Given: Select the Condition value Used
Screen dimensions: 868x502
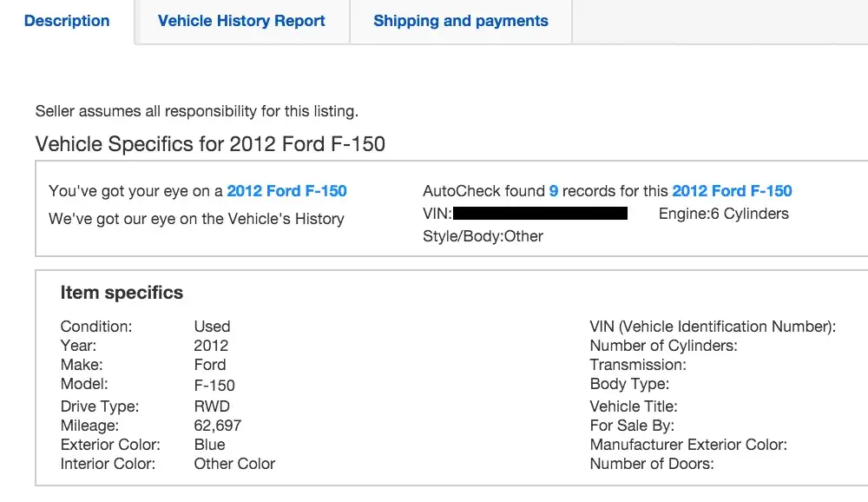Looking at the screenshot, I should tap(211, 327).
